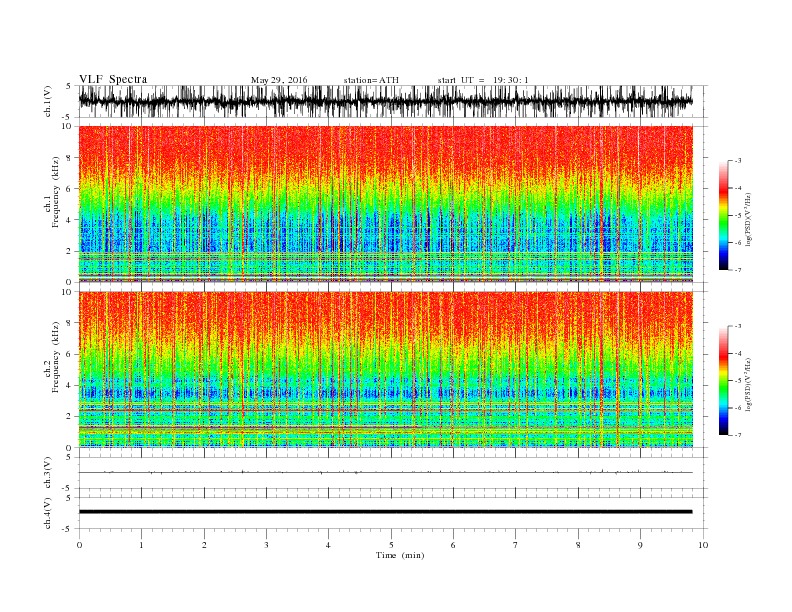Select ch.2 "Frequency (kHz)" axis label
This screenshot has height=612, width=792.
pos(55,358)
